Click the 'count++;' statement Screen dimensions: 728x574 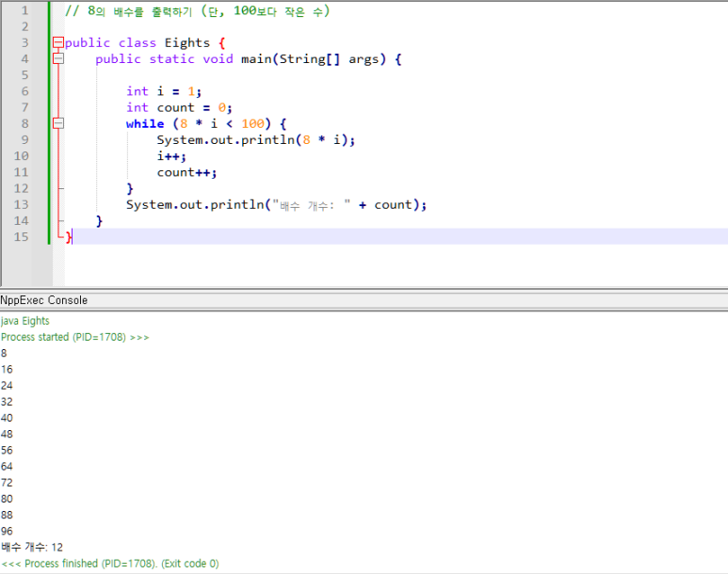186,172
